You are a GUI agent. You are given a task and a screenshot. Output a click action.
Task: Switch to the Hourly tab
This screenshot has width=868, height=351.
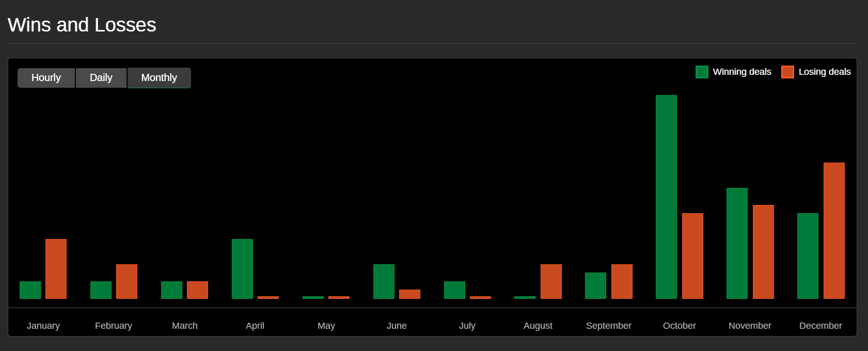(x=46, y=78)
